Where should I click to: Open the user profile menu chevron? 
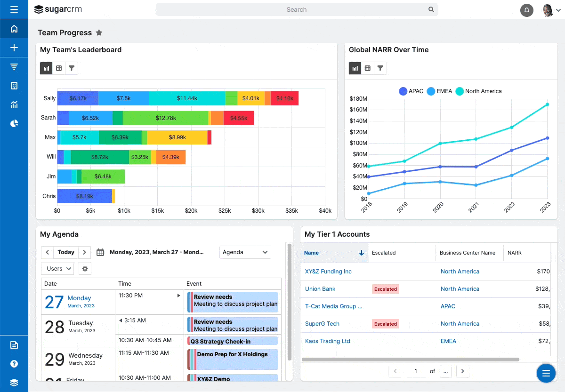coord(558,10)
